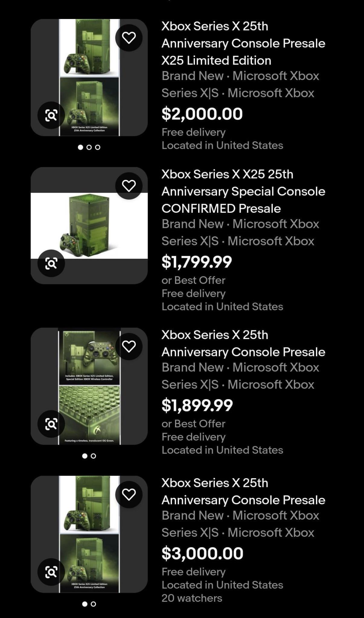Open the $1,899.99 Anniversary Console Presale title
The width and height of the screenshot is (364, 618).
pos(243,344)
